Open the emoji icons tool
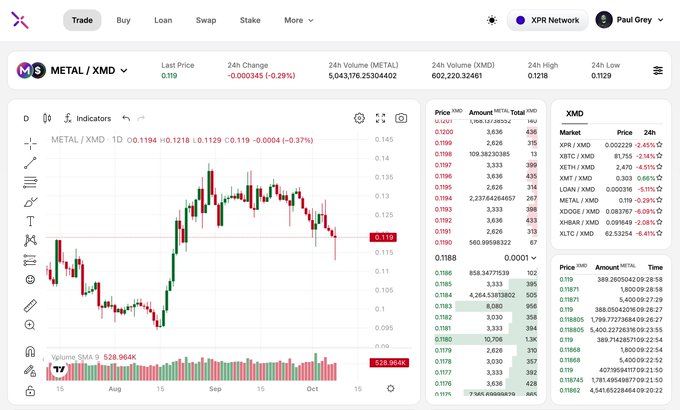Image resolution: width=680 pixels, height=410 pixels. point(30,279)
